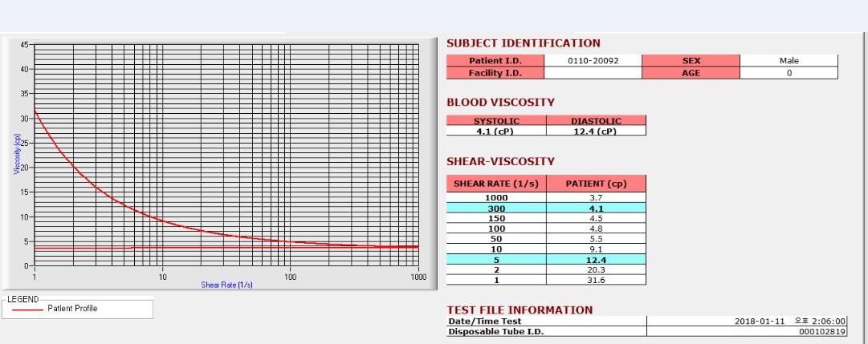The image size is (868, 344).
Task: Click the Viscosity (cp) axis label
Action: 17,155
